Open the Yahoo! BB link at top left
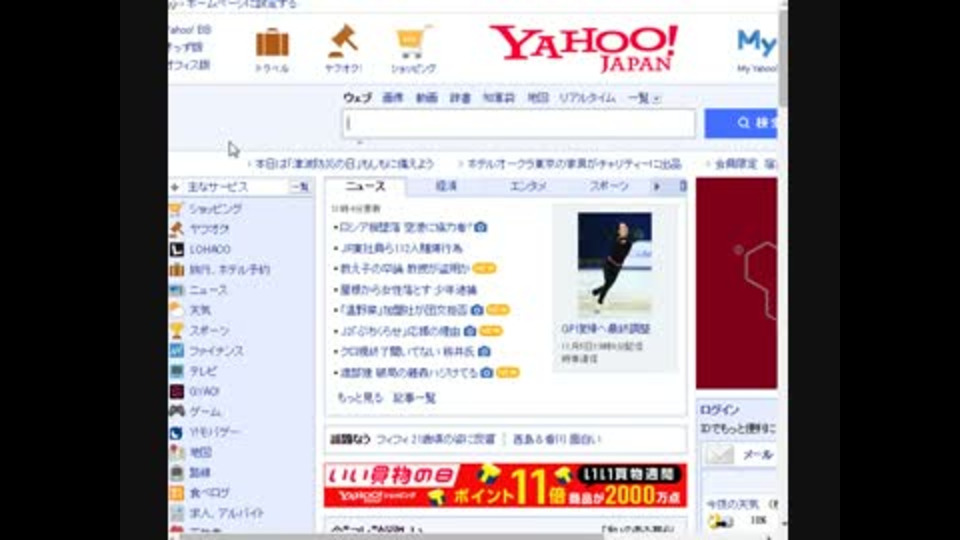 [x=189, y=29]
